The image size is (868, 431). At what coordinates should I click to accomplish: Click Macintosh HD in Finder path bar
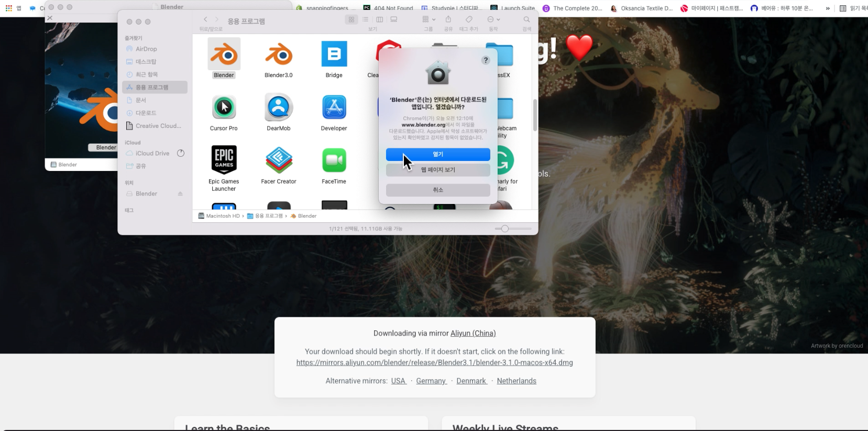coord(219,216)
